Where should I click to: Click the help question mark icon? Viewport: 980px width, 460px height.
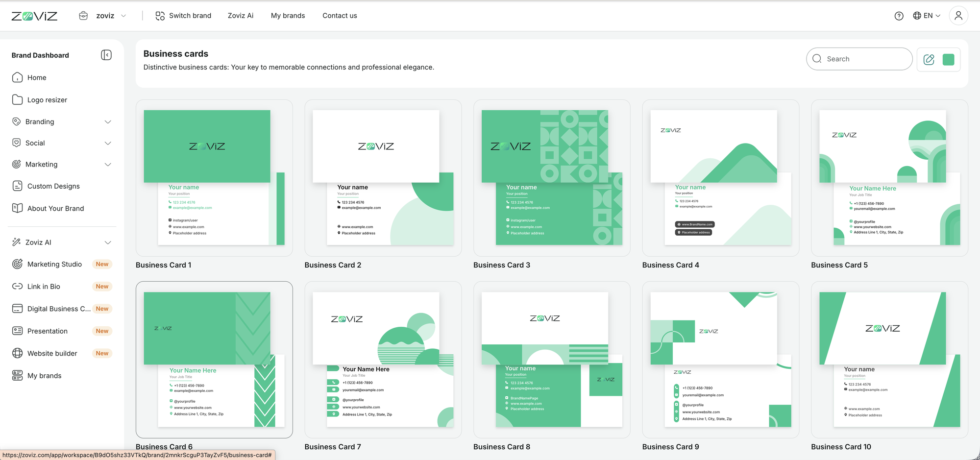coord(899,16)
